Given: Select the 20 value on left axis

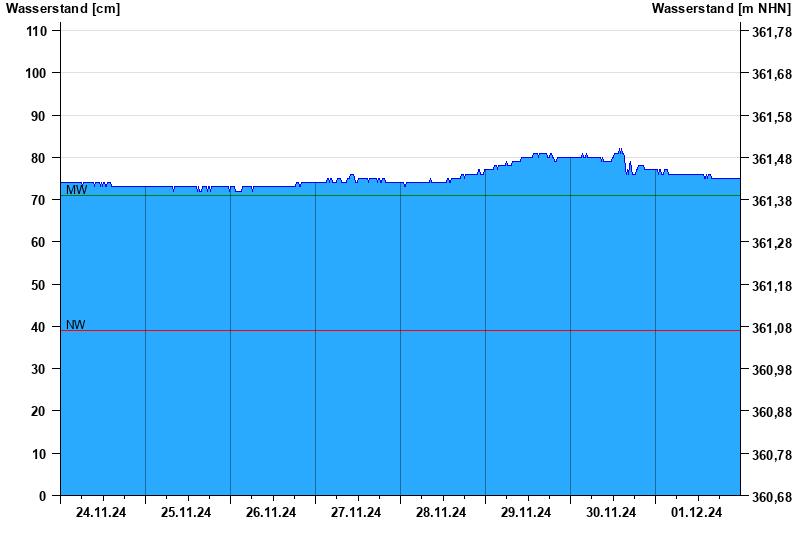Looking at the screenshot, I should [39, 411].
